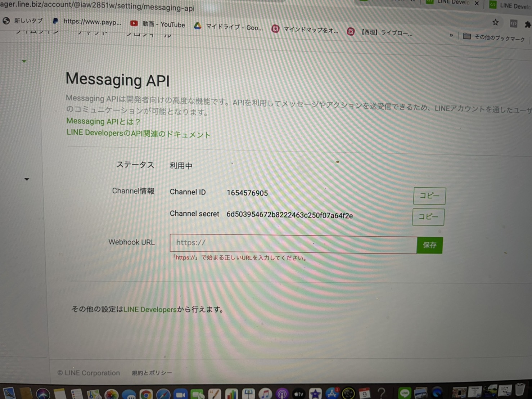The image size is (532, 399).
Task: Open the Trash in the dock
Action: coord(520,389)
